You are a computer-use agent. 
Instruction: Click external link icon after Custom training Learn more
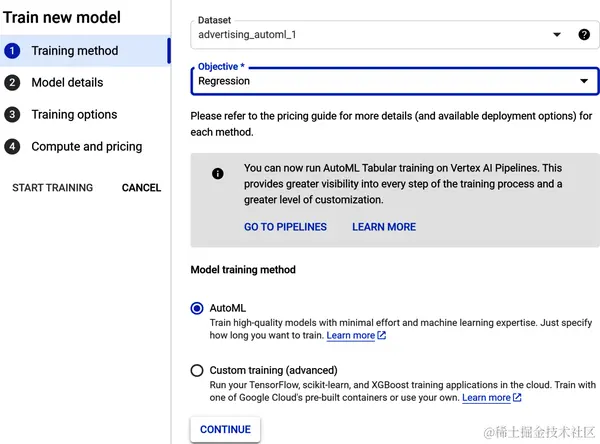pyautogui.click(x=517, y=398)
